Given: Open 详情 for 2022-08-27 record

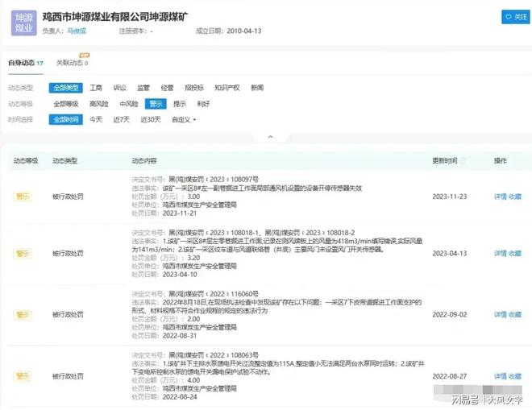Looking at the screenshot, I should tap(501, 376).
